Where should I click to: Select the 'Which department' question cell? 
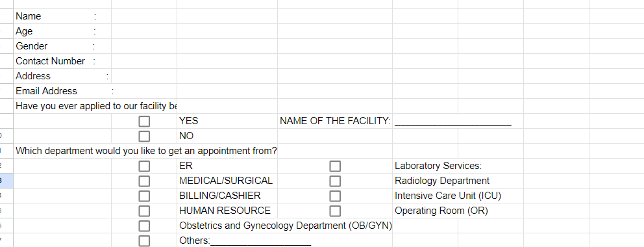pyautogui.click(x=146, y=151)
